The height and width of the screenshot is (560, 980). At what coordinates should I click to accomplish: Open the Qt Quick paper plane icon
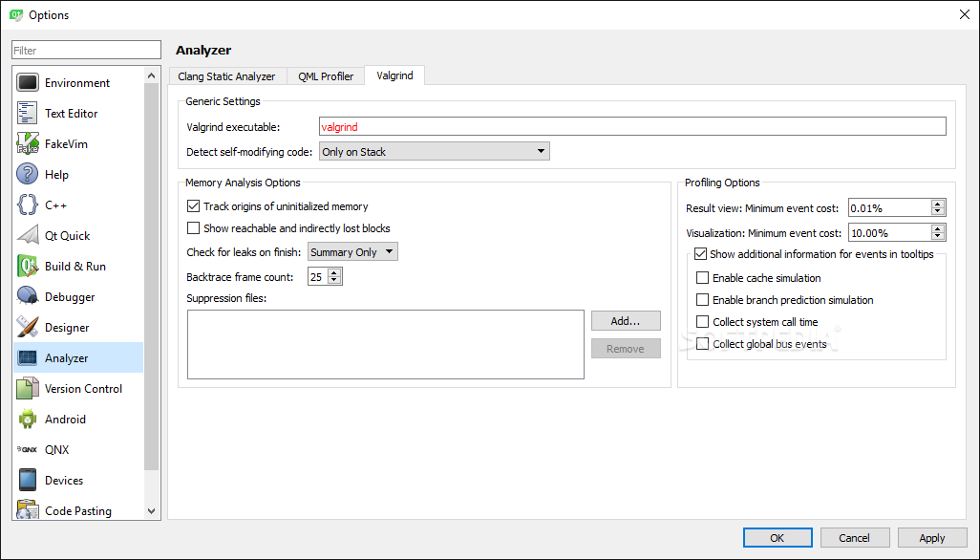28,236
